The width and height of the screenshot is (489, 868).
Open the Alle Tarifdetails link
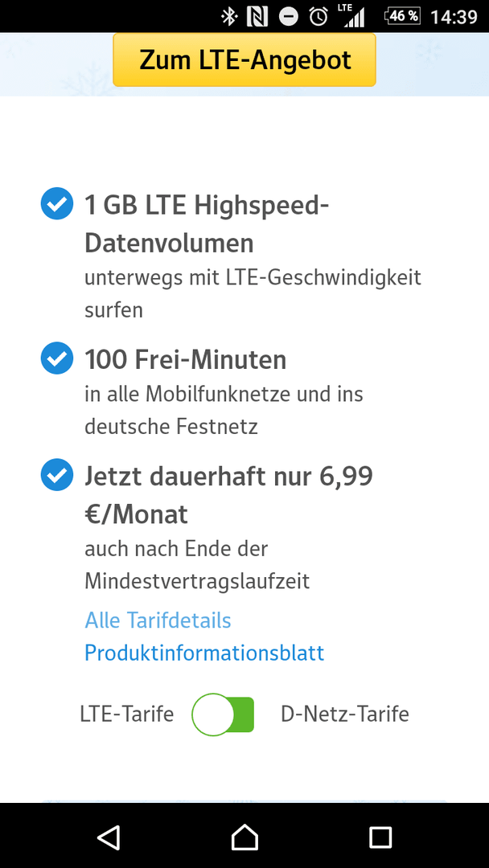[x=158, y=620]
